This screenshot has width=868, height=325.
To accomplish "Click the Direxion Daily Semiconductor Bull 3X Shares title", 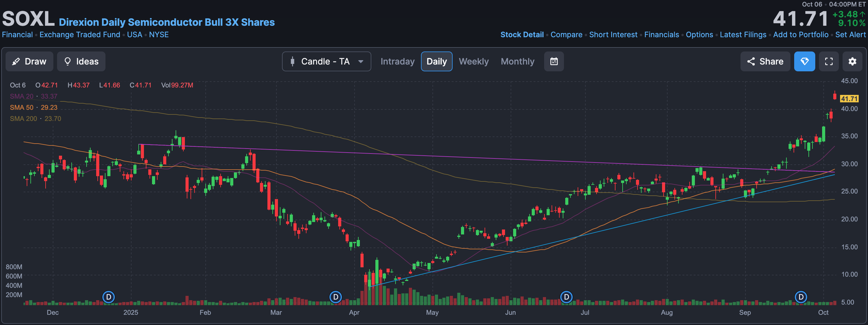I will point(167,22).
